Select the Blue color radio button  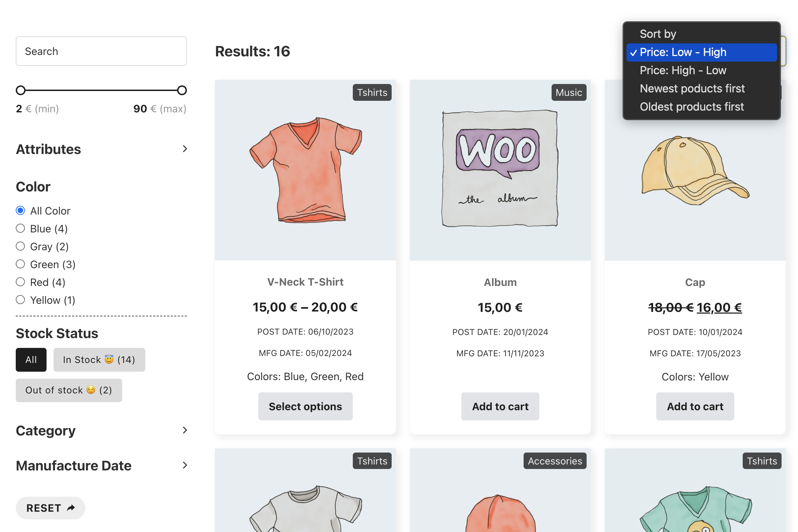pos(21,229)
